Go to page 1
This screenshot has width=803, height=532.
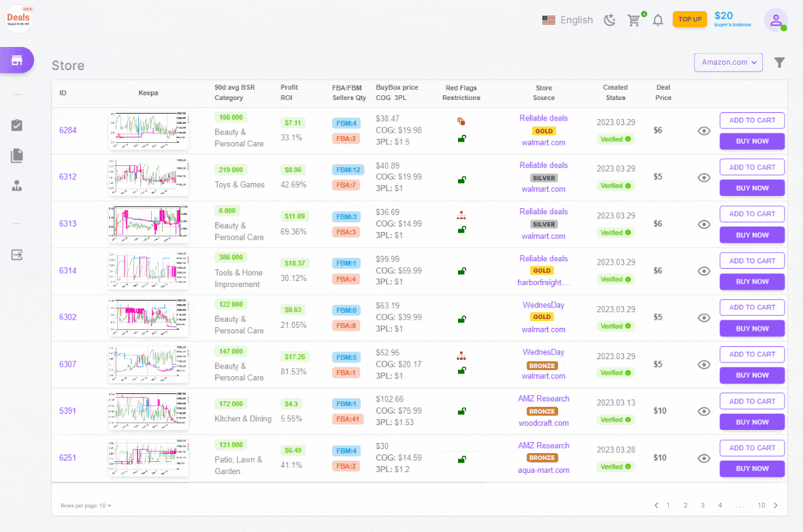668,505
